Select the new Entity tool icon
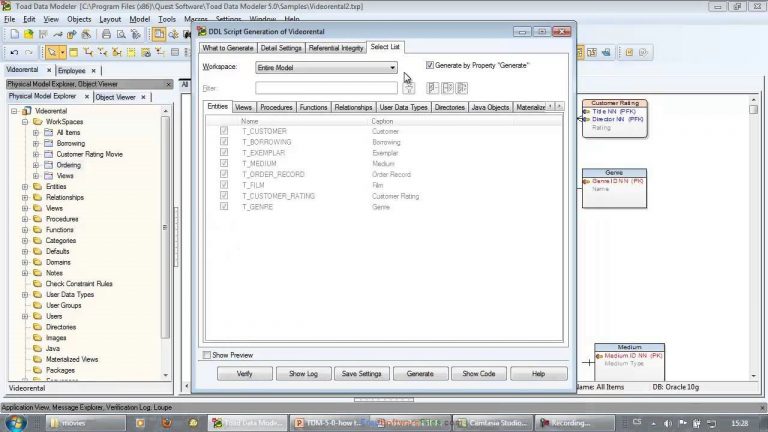 (x=73, y=52)
